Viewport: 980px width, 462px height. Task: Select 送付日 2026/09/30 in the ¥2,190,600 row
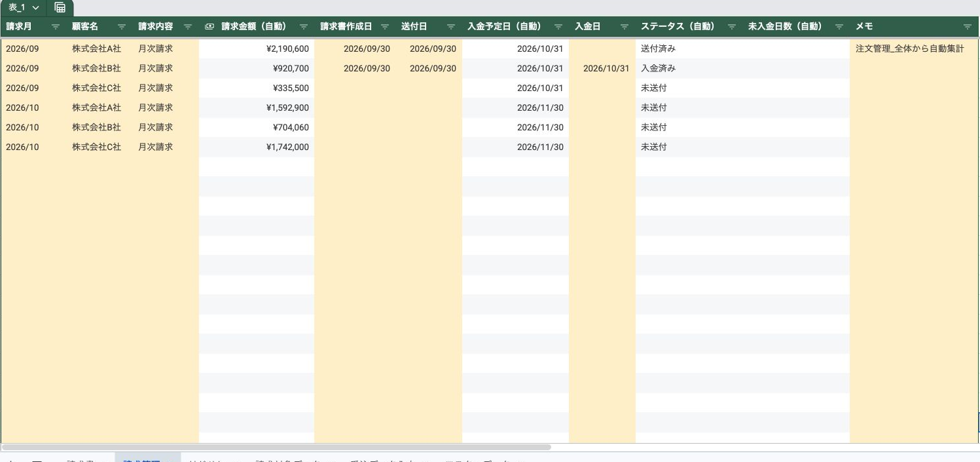[429, 48]
